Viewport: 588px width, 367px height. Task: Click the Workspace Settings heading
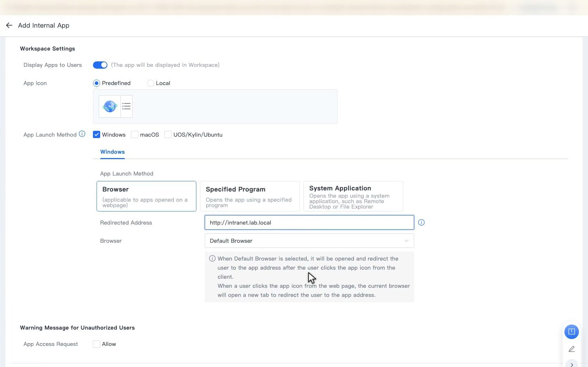click(48, 49)
